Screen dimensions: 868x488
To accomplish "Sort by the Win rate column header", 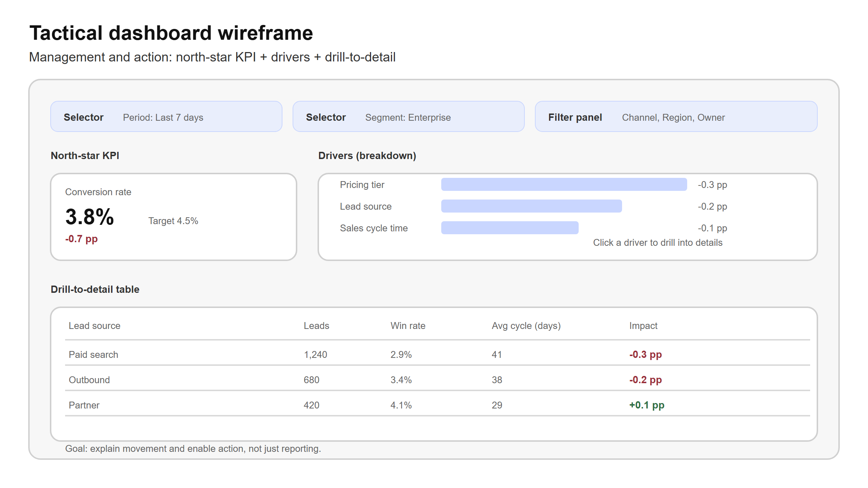I will [408, 325].
